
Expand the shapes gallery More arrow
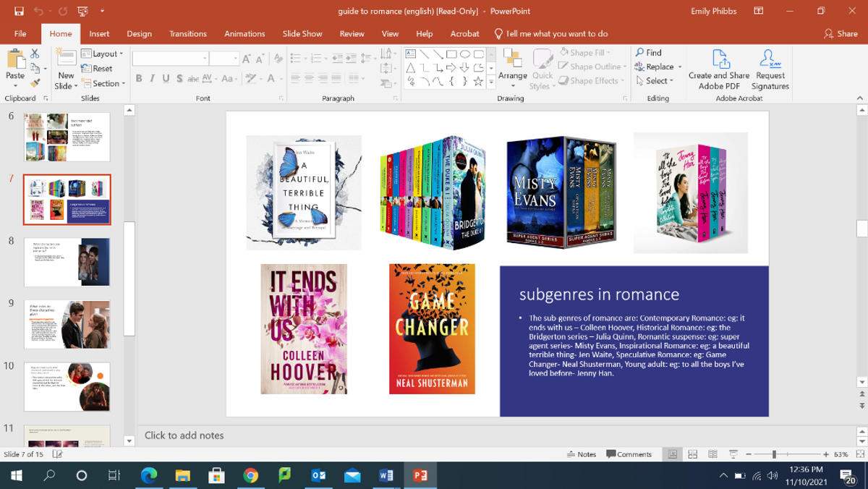coord(491,82)
